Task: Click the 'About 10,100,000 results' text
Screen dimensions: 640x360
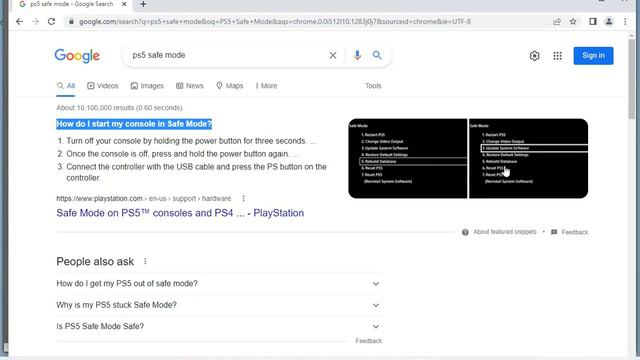Action: point(119,108)
